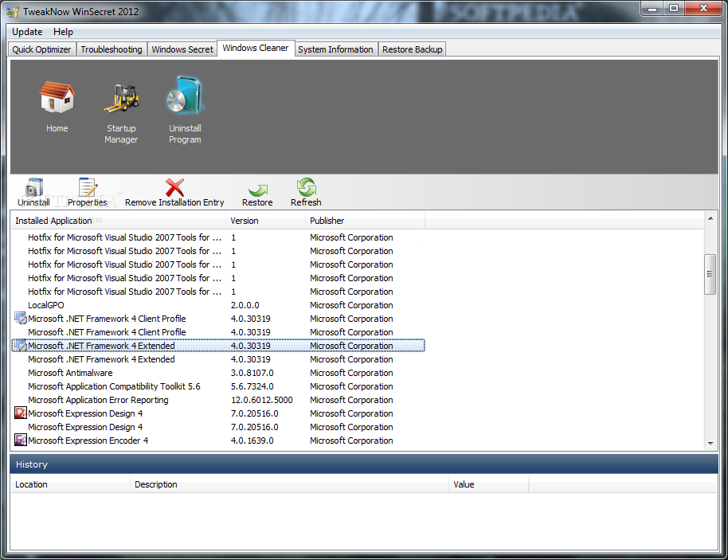The height and width of the screenshot is (560, 728).
Task: Click version 3.0.8107.0 cell
Action: 252,373
